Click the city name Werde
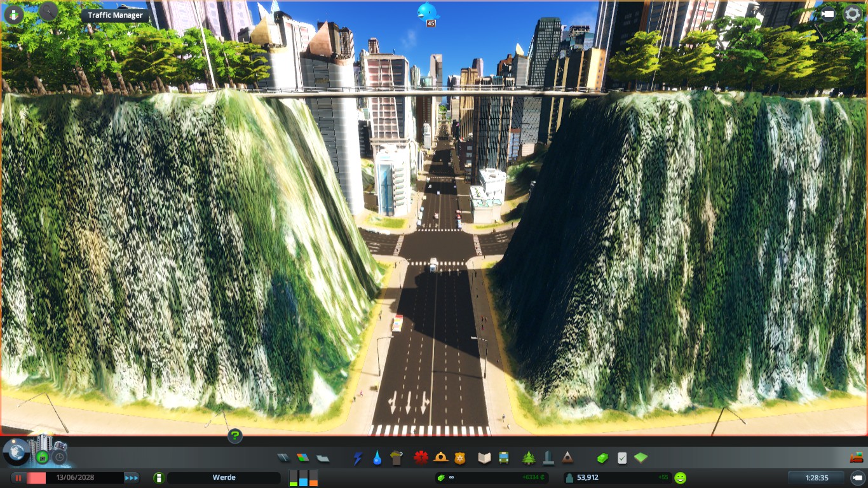868x488 pixels. coord(224,478)
